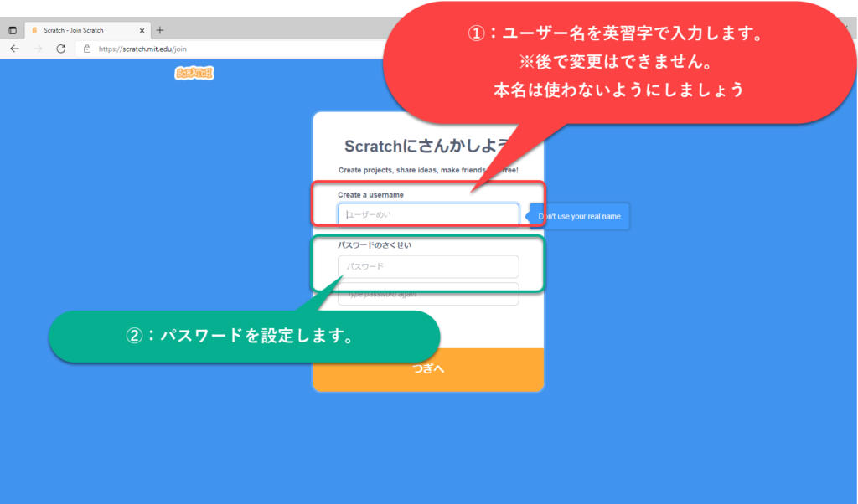Image resolution: width=858 pixels, height=504 pixels.
Task: Click the Scratch logo in the header
Action: 194,74
